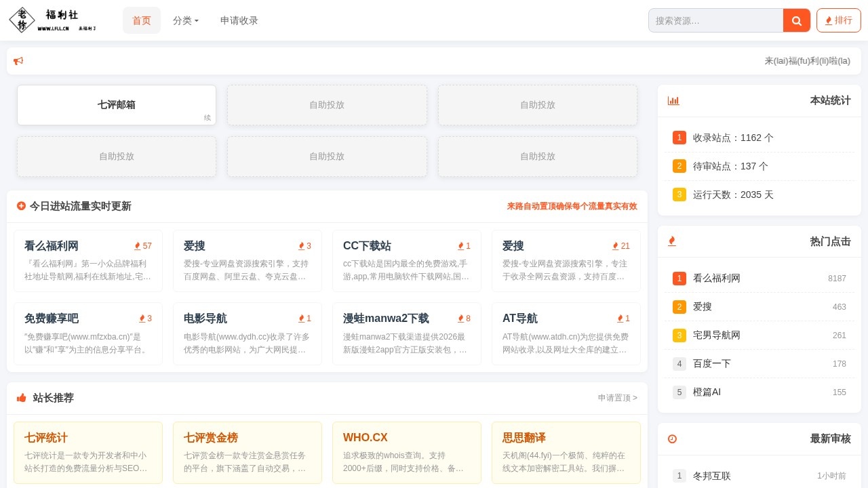Click the flame count on 免费赚享吧 card
The width and height of the screenshot is (868, 488).
pyautogui.click(x=145, y=319)
